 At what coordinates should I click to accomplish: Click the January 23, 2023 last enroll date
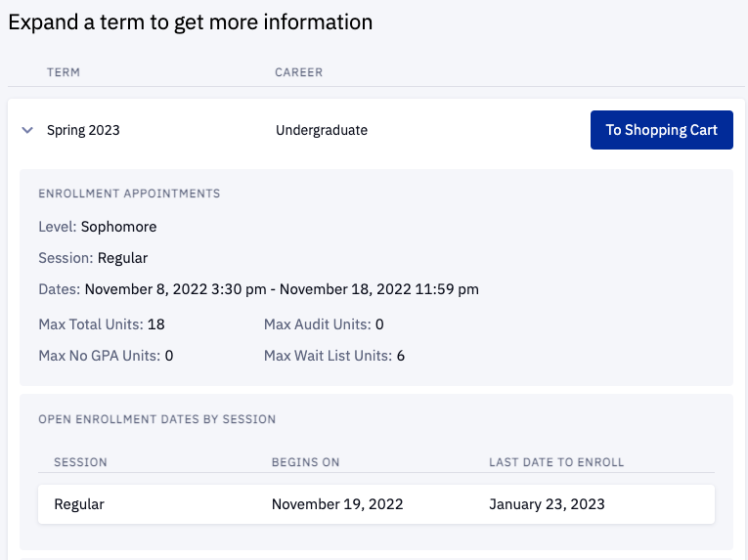pyautogui.click(x=547, y=504)
